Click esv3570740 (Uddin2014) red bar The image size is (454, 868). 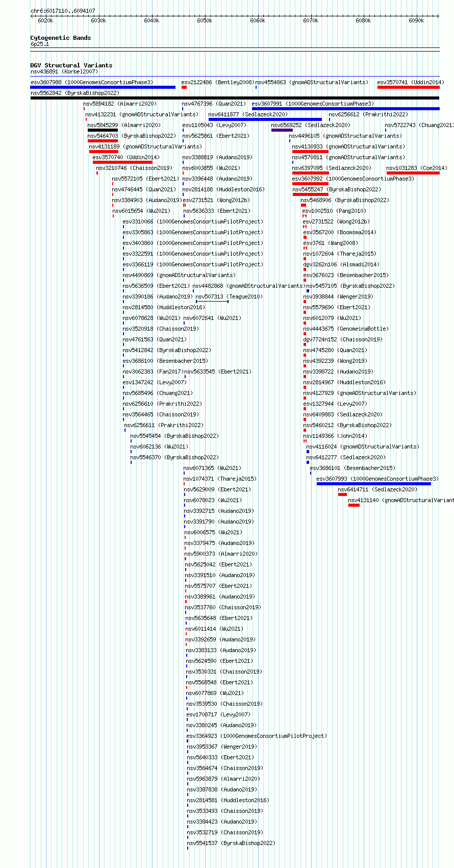pos(122,162)
